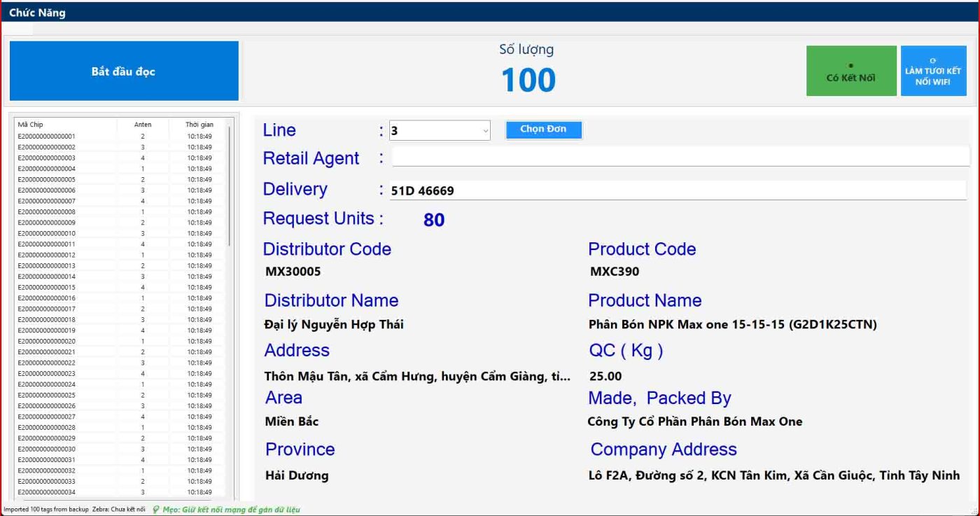Expand the Line dropdown arrow

point(485,131)
